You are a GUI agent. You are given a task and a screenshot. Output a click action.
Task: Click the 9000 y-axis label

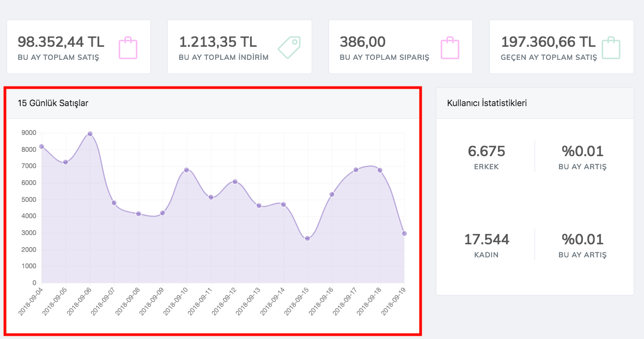(x=28, y=133)
